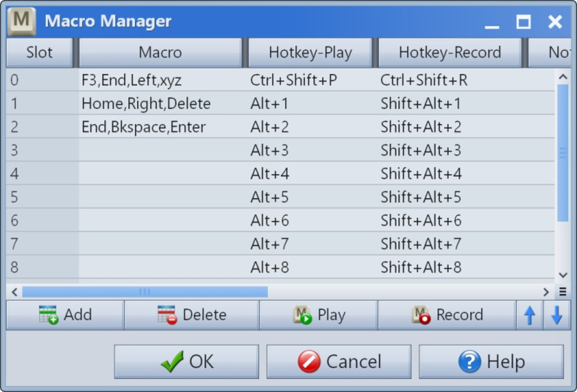Sort by the Slot column header
Image resolution: width=577 pixels, height=392 pixels.
click(39, 52)
